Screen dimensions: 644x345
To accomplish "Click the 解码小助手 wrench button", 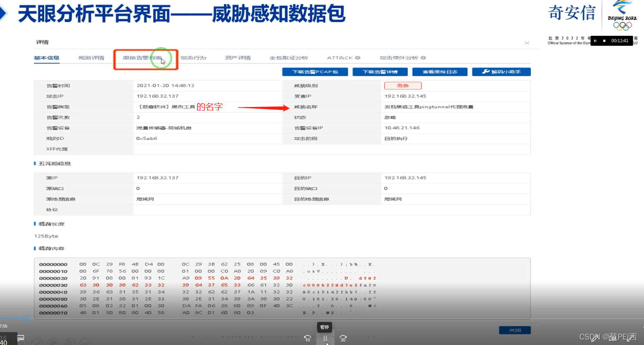I will click(501, 72).
